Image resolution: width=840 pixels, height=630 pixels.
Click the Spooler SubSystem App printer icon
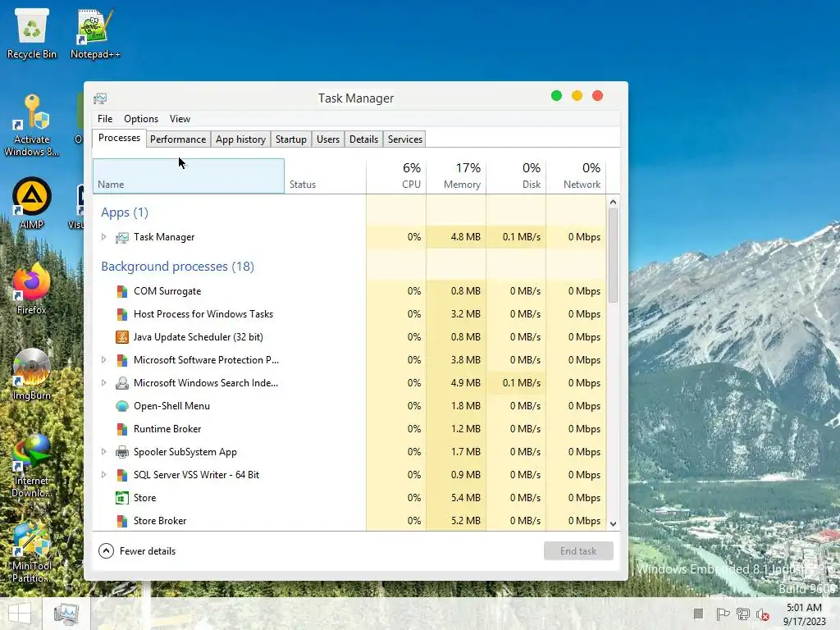122,452
